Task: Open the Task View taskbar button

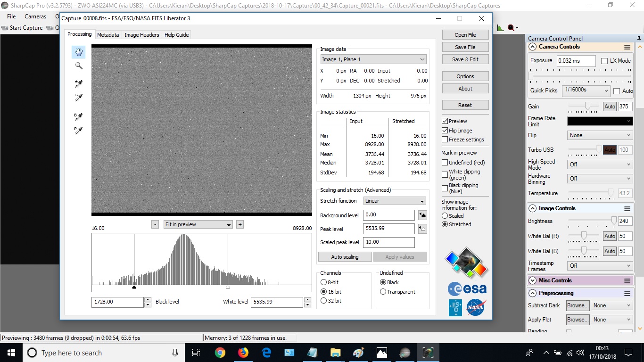Action: coord(197,353)
